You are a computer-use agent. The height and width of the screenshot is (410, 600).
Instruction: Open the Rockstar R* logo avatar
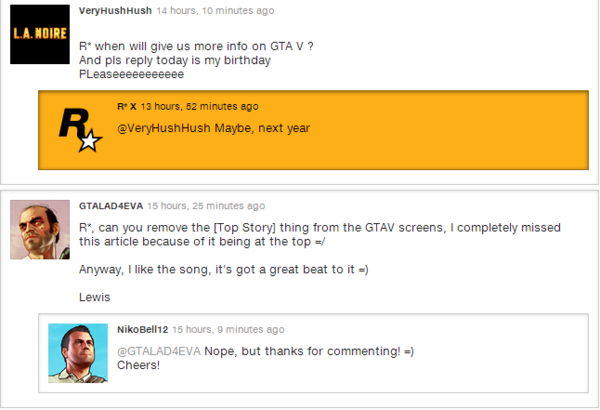click(x=81, y=130)
